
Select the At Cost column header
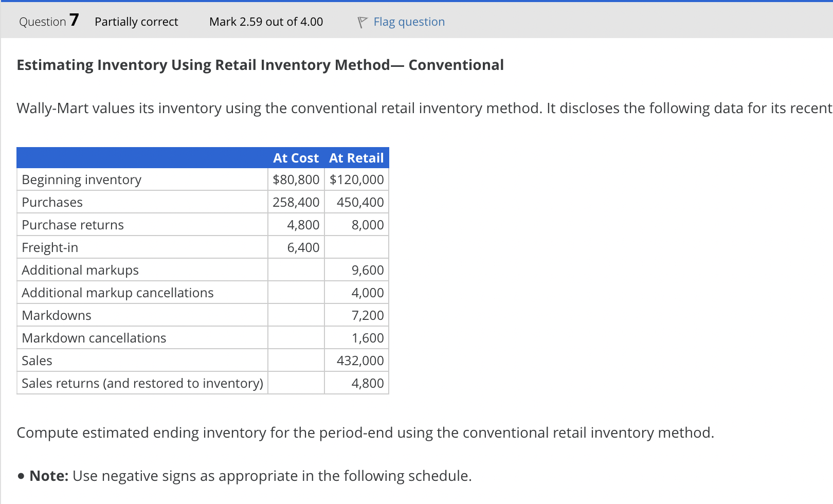click(296, 158)
